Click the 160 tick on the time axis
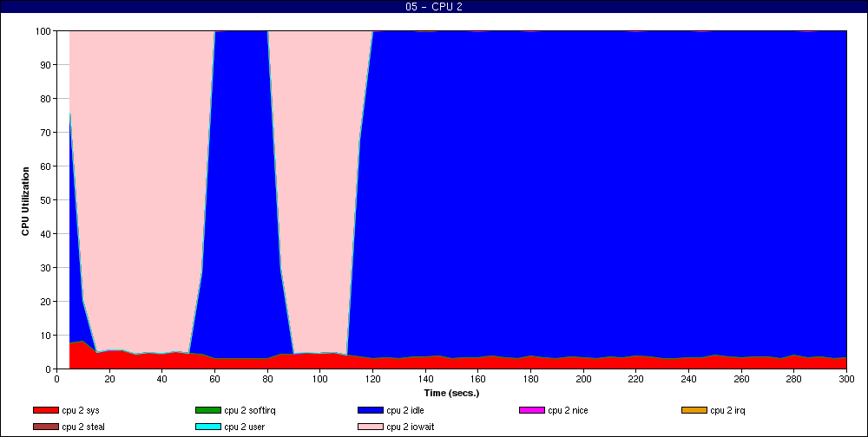Viewport: 868px width, 437px height. point(477,379)
